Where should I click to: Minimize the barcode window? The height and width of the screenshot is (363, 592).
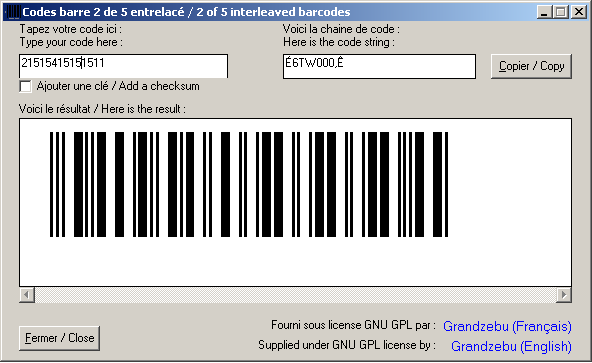click(544, 12)
